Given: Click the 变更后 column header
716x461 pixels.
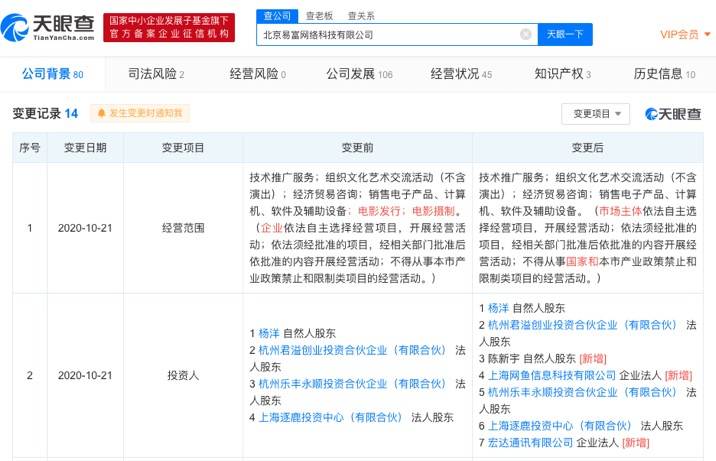Looking at the screenshot, I should click(588, 148).
